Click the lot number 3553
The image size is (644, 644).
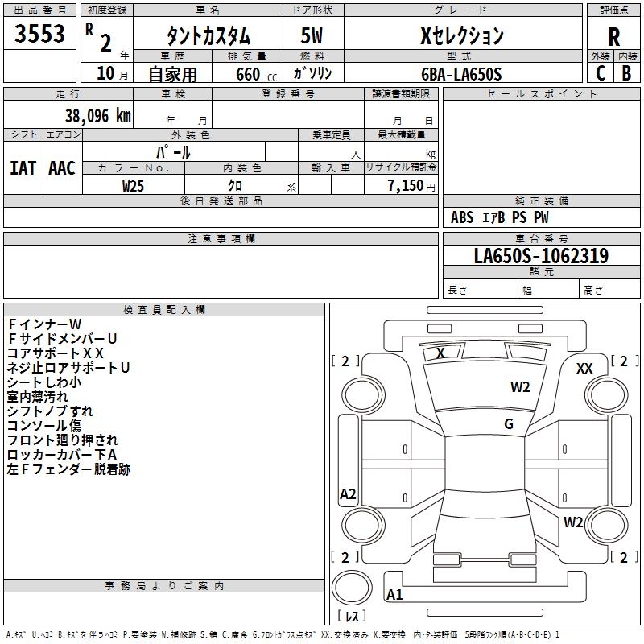pyautogui.click(x=40, y=35)
